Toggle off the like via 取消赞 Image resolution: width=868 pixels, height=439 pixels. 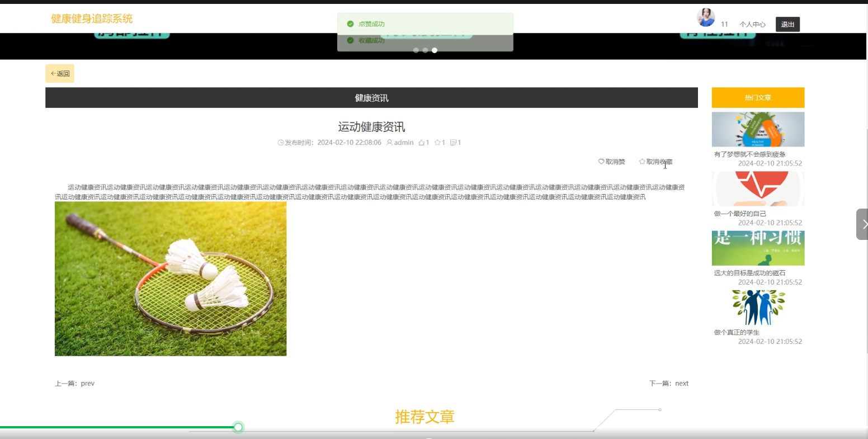tap(614, 162)
